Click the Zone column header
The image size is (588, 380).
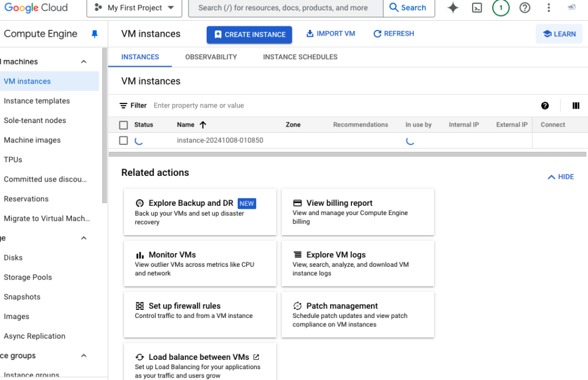[293, 125]
